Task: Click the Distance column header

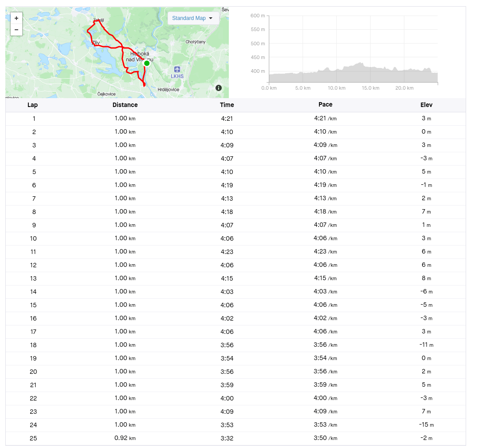Action: (125, 105)
